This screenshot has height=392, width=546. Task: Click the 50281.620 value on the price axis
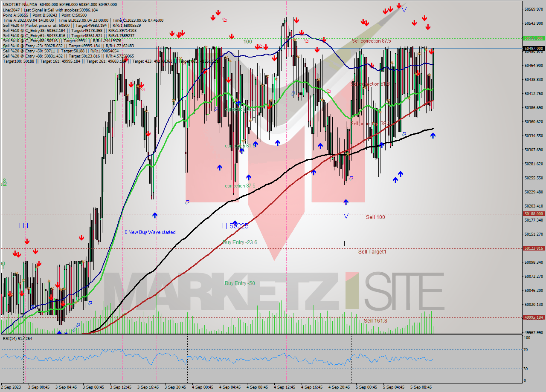534,164
